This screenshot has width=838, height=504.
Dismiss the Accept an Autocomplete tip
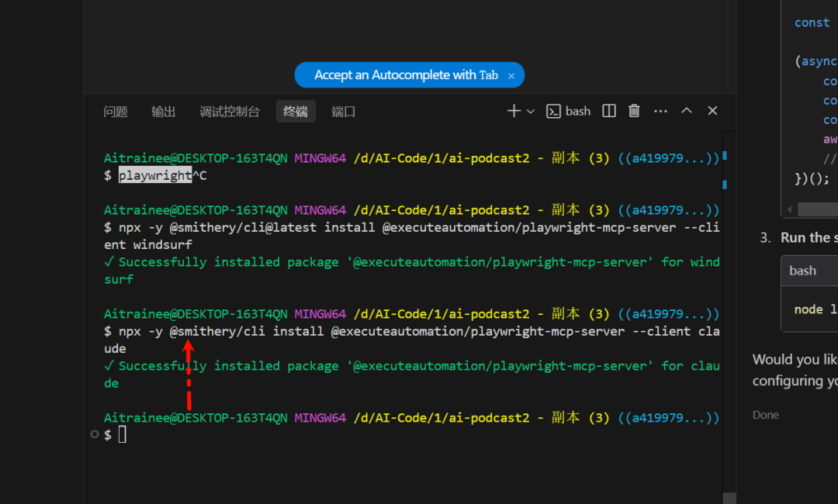click(511, 76)
